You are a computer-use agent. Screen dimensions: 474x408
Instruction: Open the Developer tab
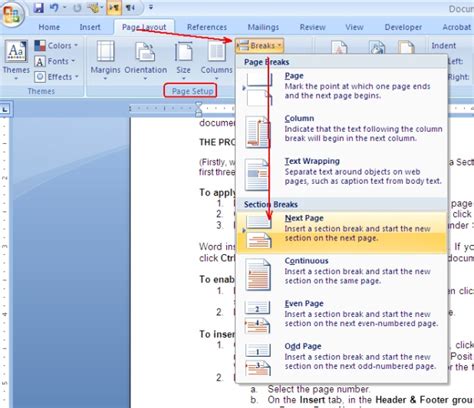403,27
